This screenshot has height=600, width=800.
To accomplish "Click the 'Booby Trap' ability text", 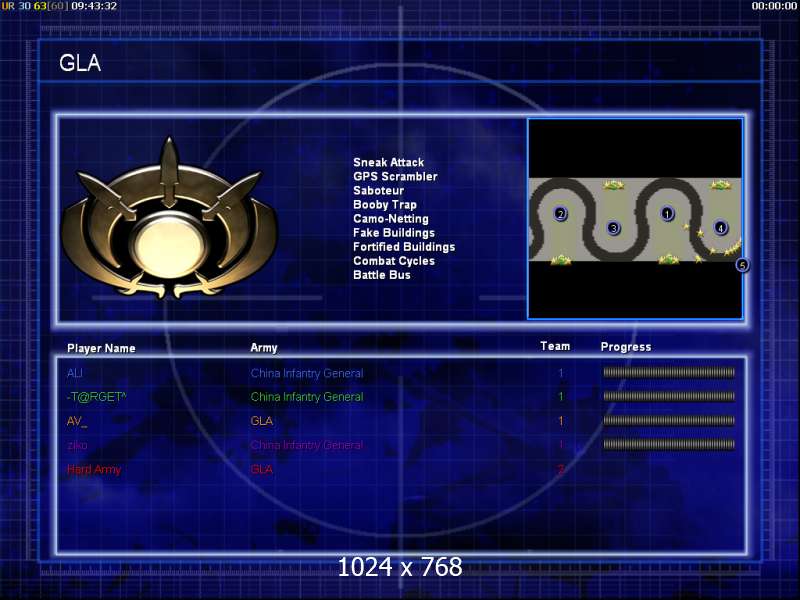I will coord(385,205).
